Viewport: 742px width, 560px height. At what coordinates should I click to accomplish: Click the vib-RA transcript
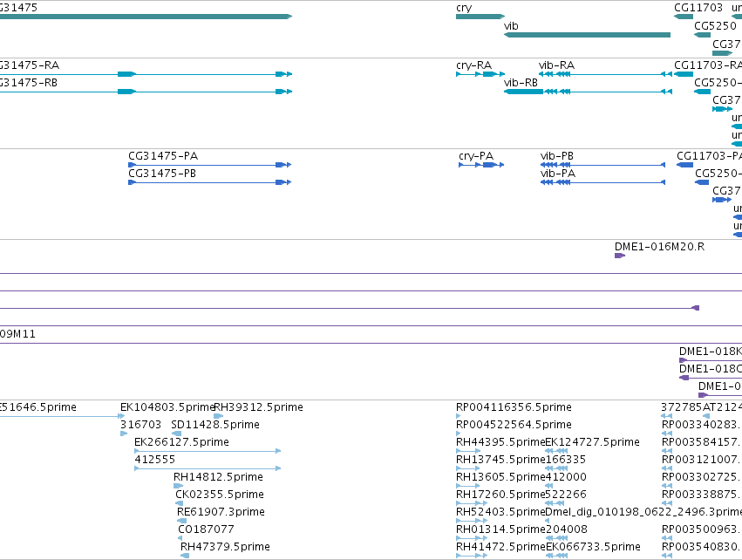click(605, 74)
